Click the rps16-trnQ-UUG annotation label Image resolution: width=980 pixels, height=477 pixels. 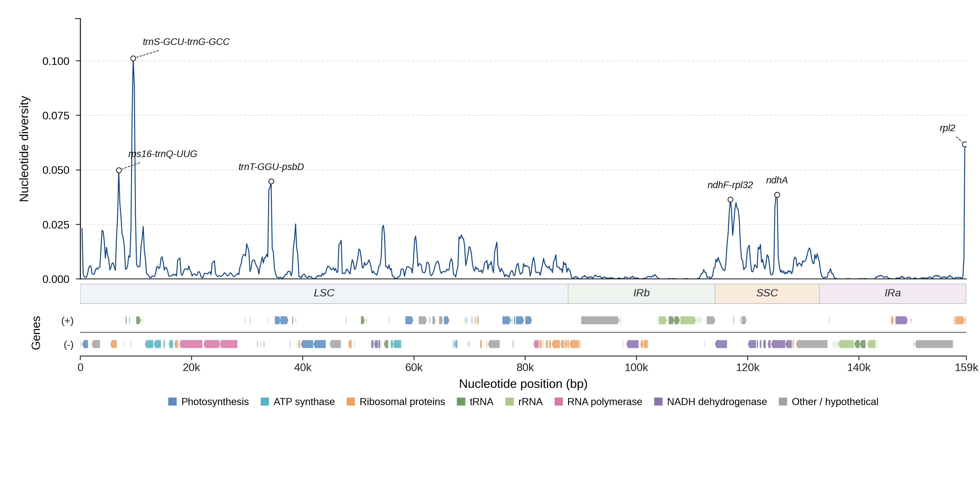pos(163,154)
